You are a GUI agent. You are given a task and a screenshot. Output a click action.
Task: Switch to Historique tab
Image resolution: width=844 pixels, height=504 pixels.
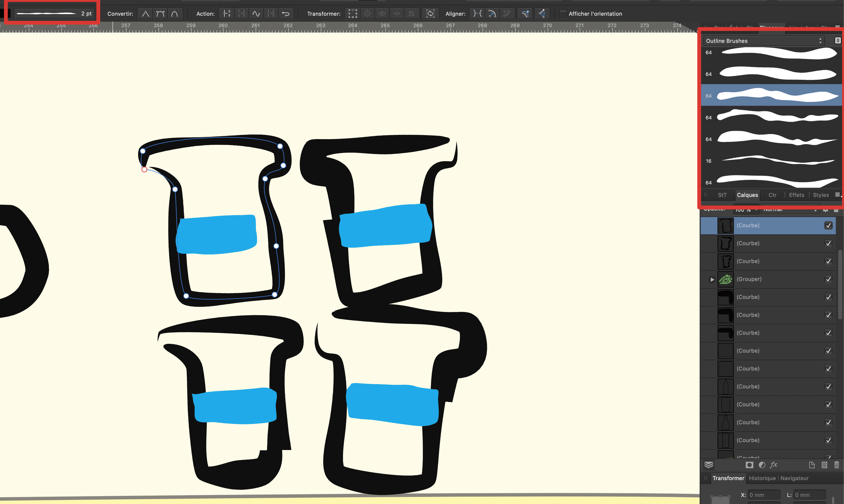762,478
